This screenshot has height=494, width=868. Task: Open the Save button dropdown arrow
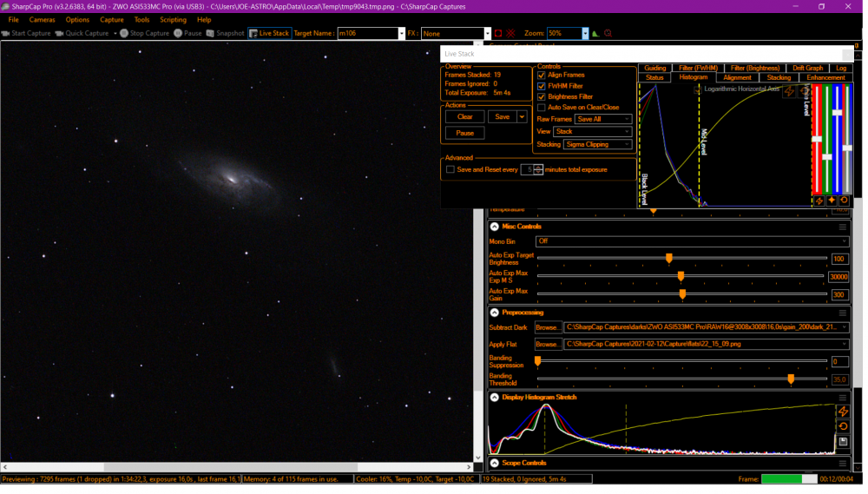(522, 117)
